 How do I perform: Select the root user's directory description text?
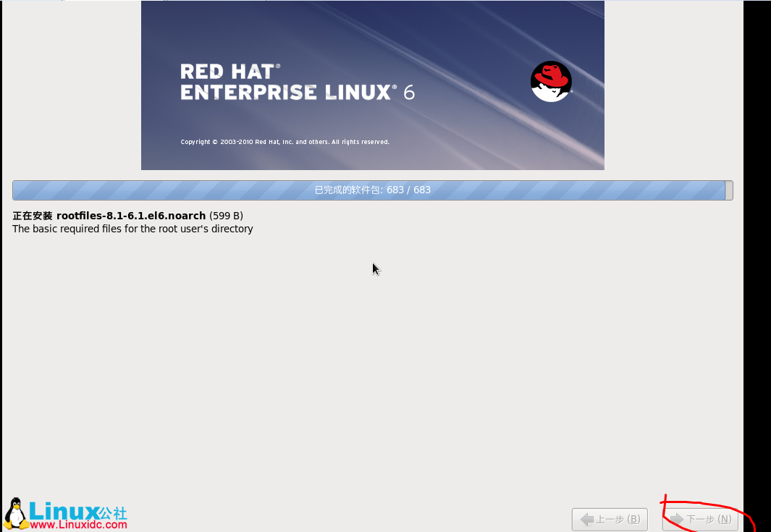(x=132, y=229)
